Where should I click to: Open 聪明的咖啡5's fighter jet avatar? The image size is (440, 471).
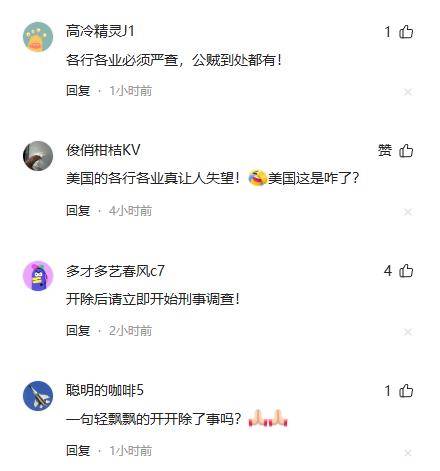tap(38, 396)
